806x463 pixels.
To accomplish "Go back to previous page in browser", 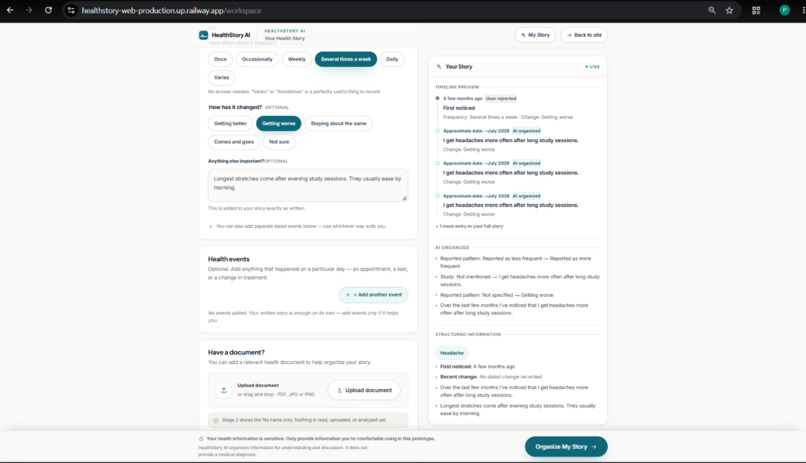I will pos(10,10).
